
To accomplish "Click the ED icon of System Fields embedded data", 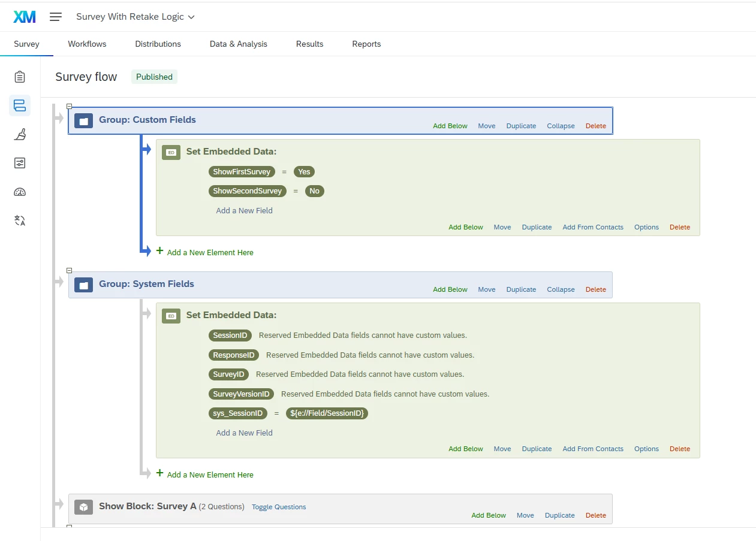I will [171, 316].
